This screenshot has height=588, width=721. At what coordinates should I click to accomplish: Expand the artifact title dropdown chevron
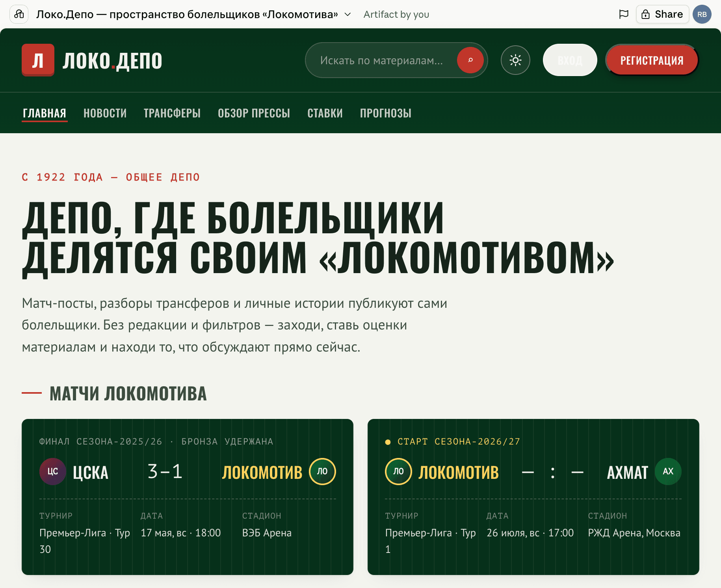pyautogui.click(x=347, y=15)
